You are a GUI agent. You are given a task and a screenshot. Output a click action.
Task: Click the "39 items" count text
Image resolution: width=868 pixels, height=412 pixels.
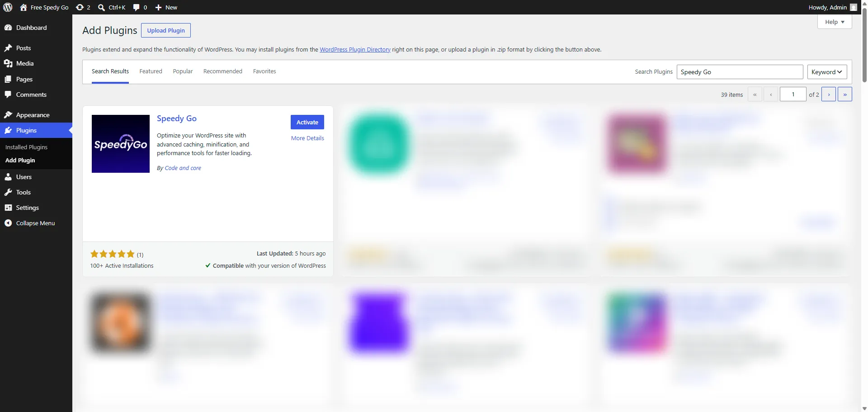732,95
